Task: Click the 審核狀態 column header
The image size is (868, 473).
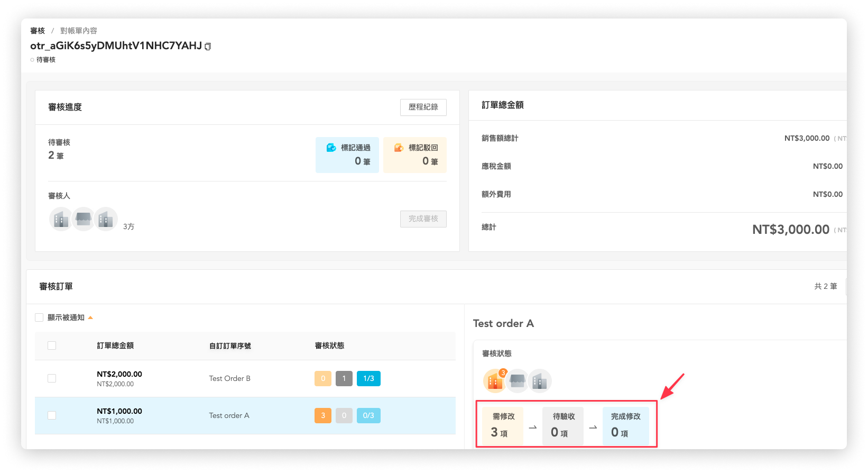Action: (329, 345)
